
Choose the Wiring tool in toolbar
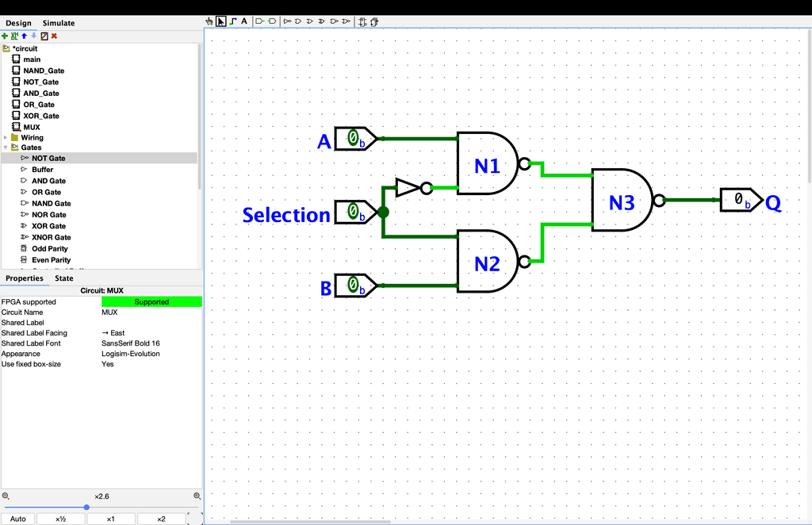(232, 21)
